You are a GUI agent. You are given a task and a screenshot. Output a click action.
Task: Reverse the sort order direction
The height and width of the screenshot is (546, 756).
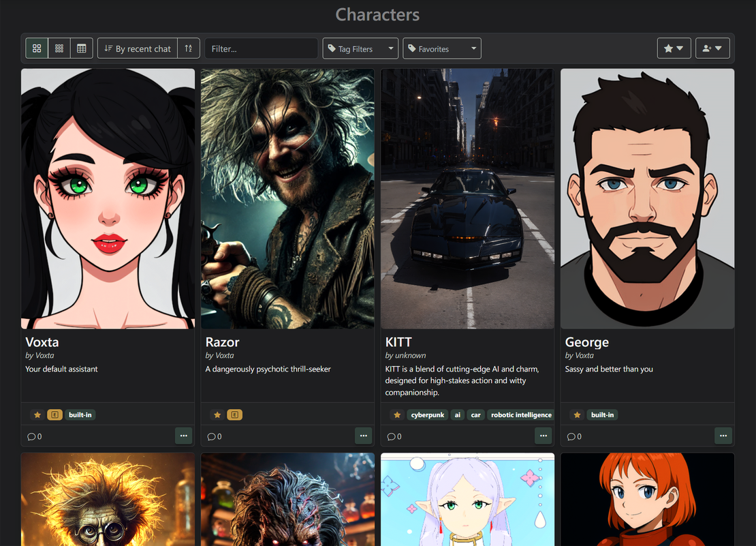(x=189, y=48)
